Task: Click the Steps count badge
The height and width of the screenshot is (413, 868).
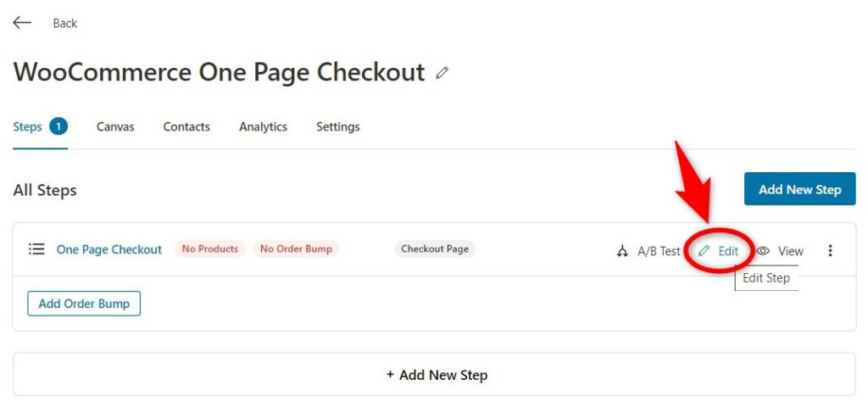Action: coord(58,126)
